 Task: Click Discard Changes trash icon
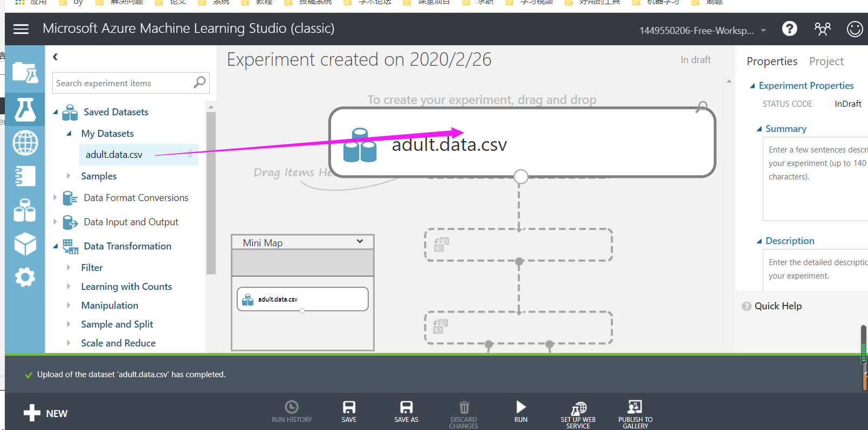coord(464,407)
